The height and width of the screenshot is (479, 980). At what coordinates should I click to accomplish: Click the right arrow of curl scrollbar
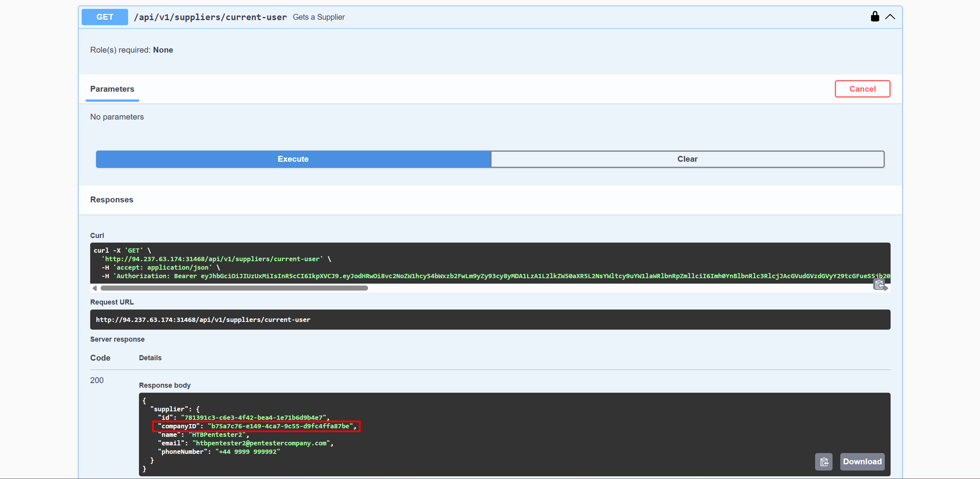pos(886,288)
